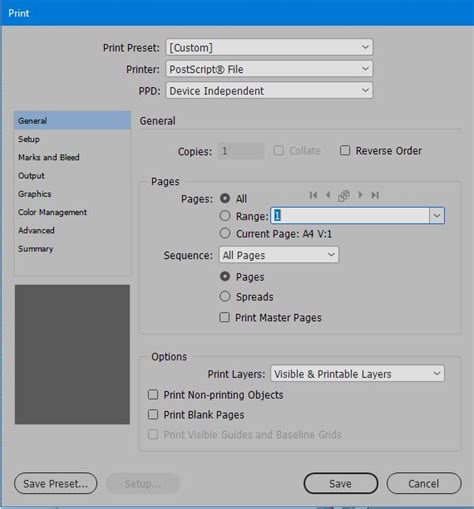Toggle Print Visible Guides and Baseline Grids
The image size is (474, 509).
pos(153,434)
